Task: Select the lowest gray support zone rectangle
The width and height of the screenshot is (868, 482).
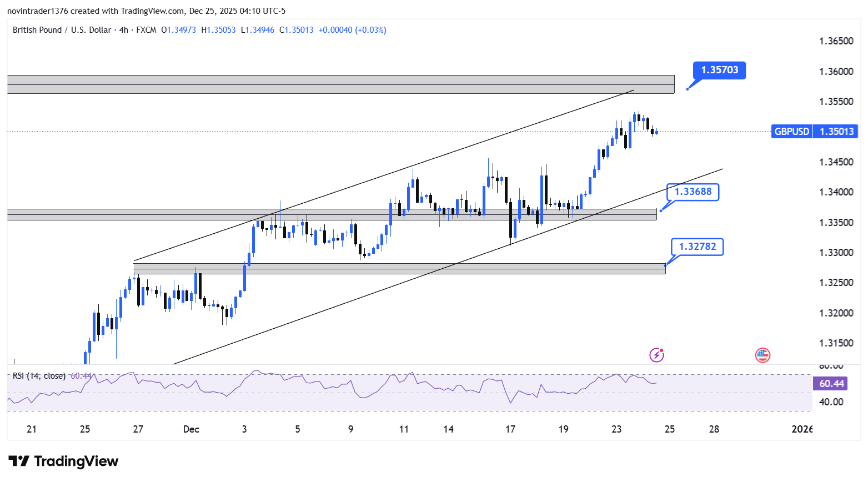Action: coord(389,269)
